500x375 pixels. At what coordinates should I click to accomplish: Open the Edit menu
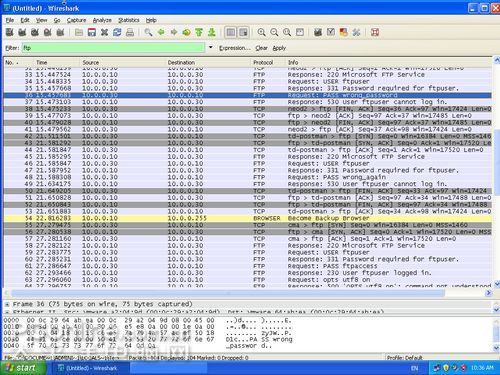(x=25, y=20)
